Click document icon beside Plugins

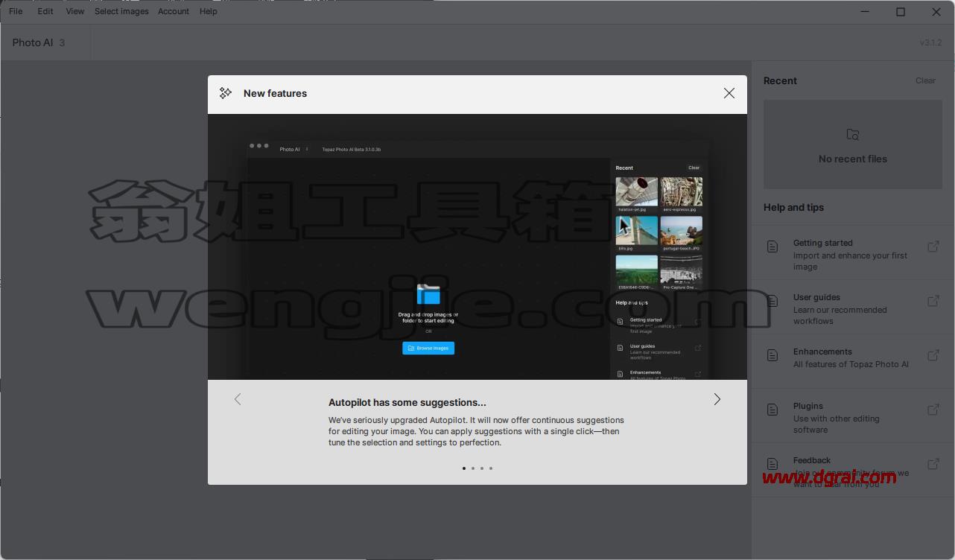click(772, 410)
